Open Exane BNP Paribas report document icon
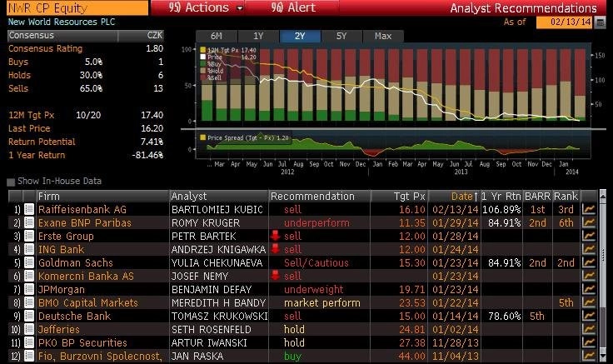613x364 pixels. (29, 222)
